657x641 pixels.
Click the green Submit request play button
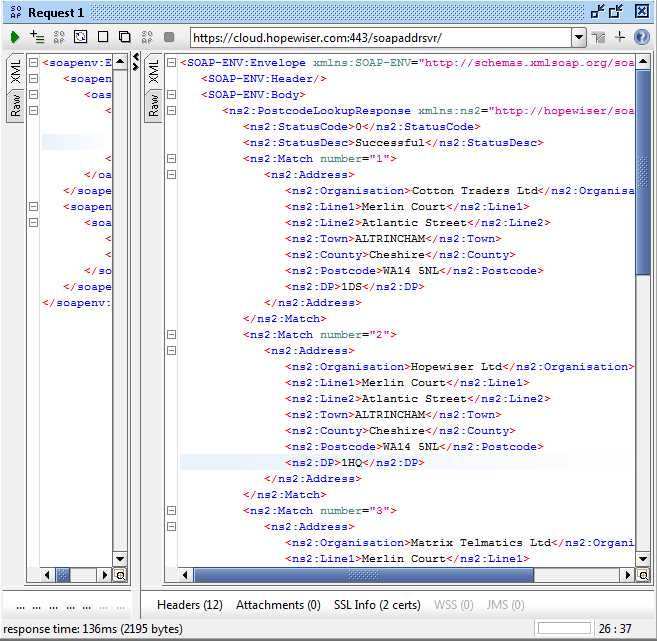click(15, 37)
